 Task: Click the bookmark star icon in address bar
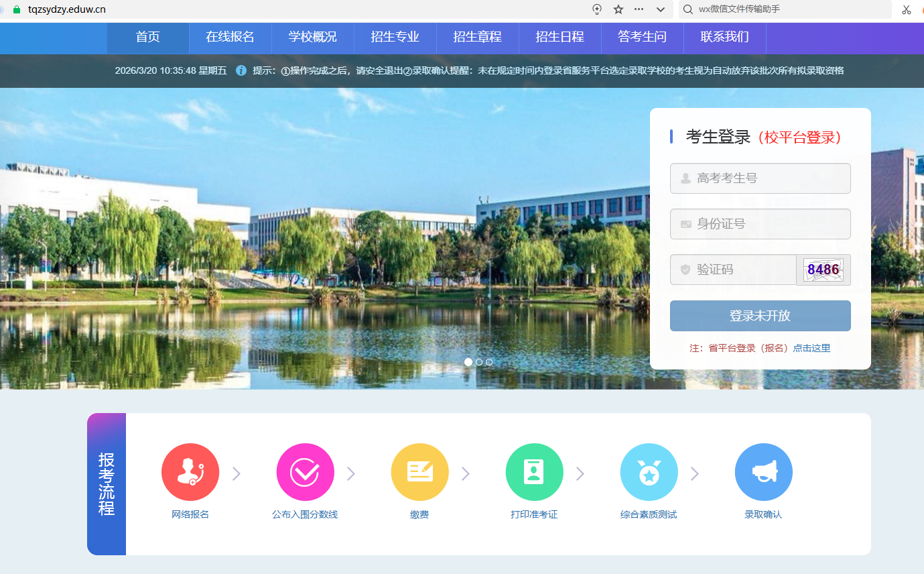pos(618,9)
